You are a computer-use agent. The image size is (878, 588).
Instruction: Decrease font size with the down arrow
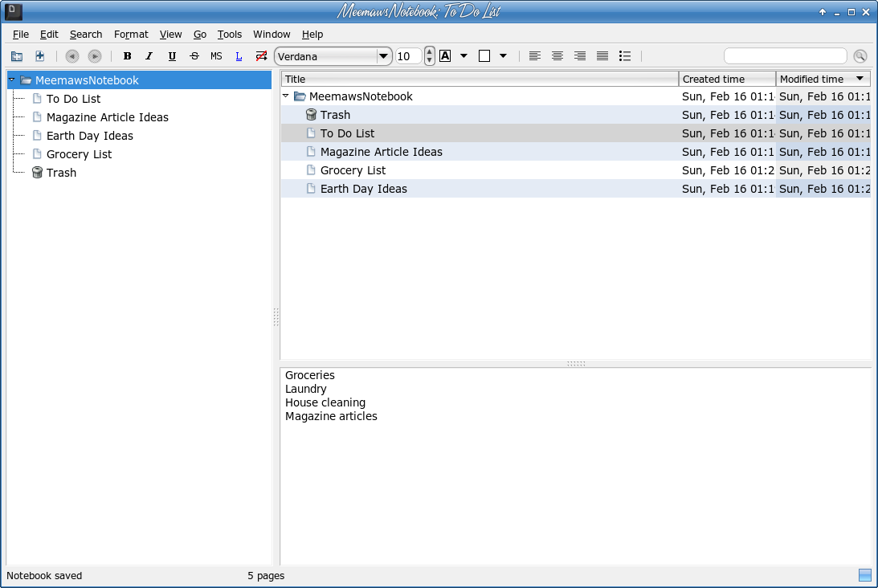click(430, 60)
